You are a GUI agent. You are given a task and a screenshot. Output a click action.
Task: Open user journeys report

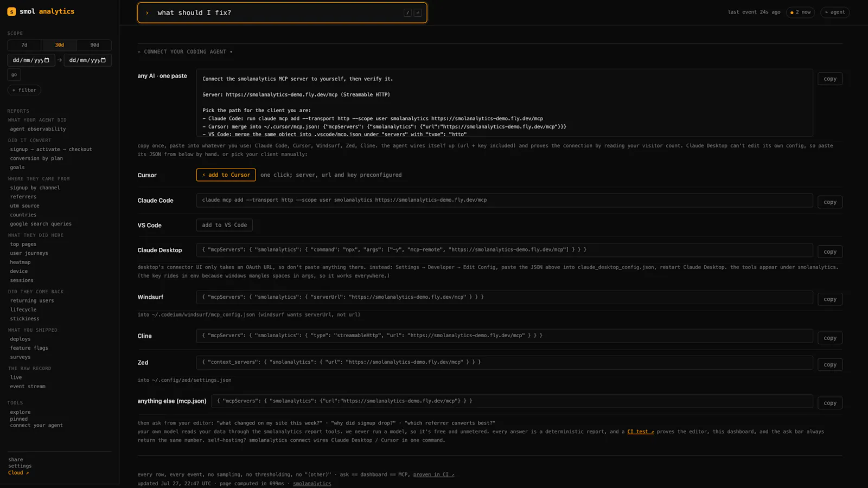[29, 253]
